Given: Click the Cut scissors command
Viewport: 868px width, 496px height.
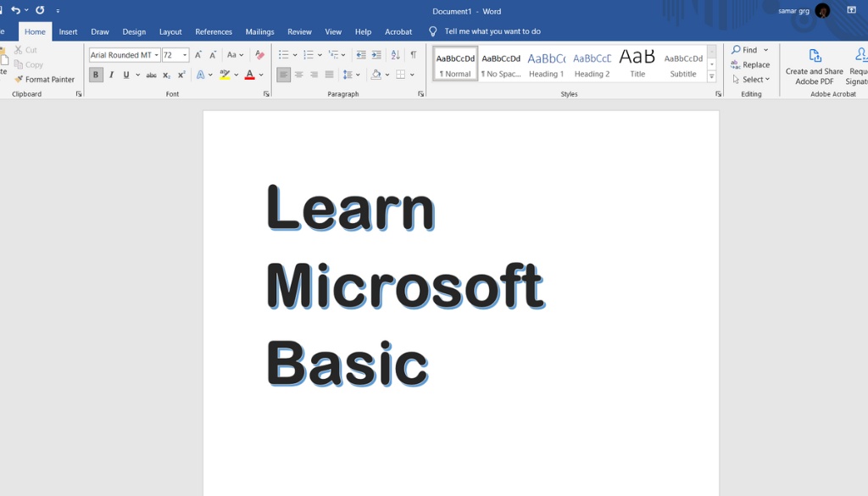Looking at the screenshot, I should tap(25, 50).
